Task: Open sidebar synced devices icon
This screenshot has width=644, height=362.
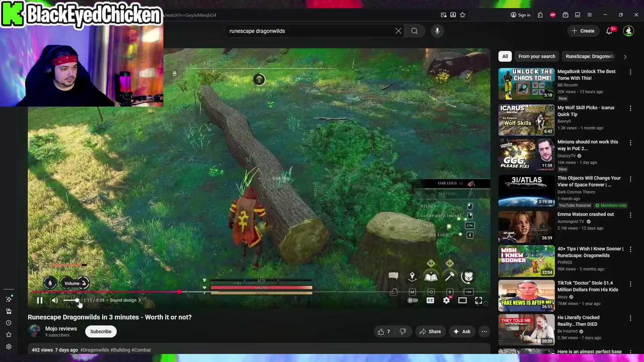Action: (9, 311)
